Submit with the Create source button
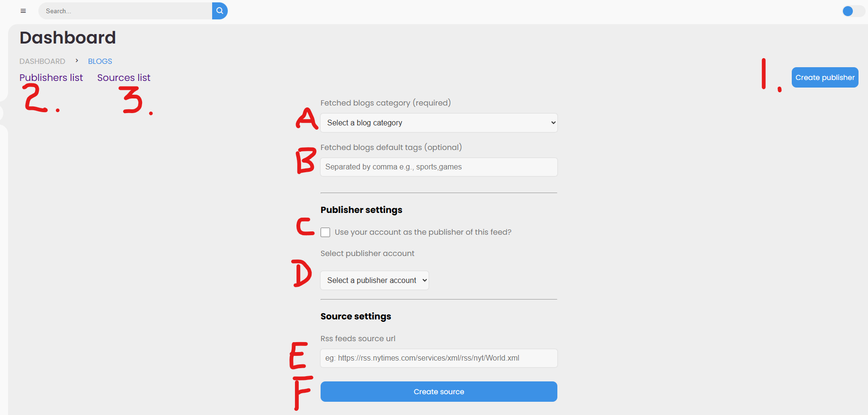 (x=439, y=391)
